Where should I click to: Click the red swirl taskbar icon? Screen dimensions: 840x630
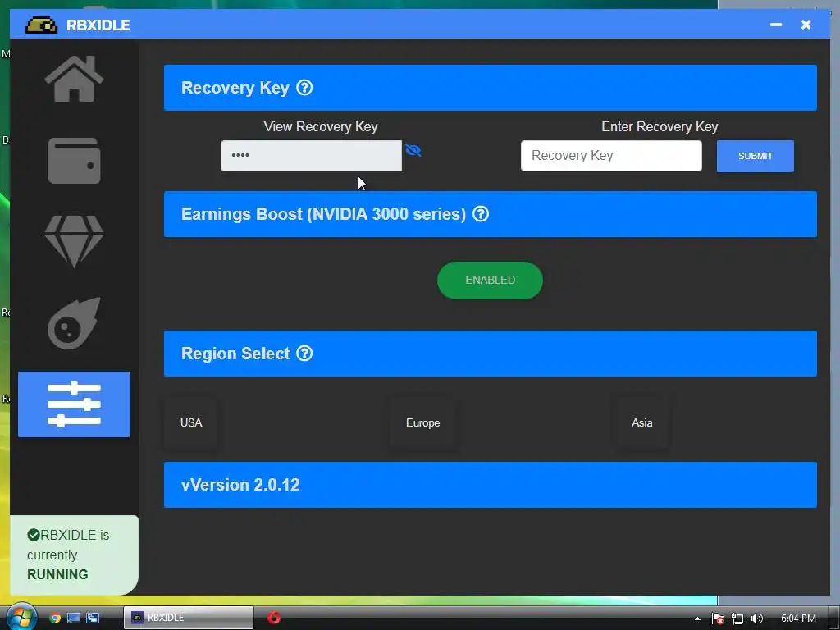pyautogui.click(x=274, y=618)
